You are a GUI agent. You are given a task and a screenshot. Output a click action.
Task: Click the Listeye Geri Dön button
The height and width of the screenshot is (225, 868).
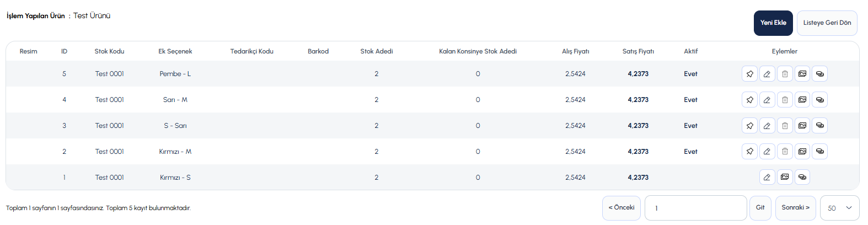[827, 23]
